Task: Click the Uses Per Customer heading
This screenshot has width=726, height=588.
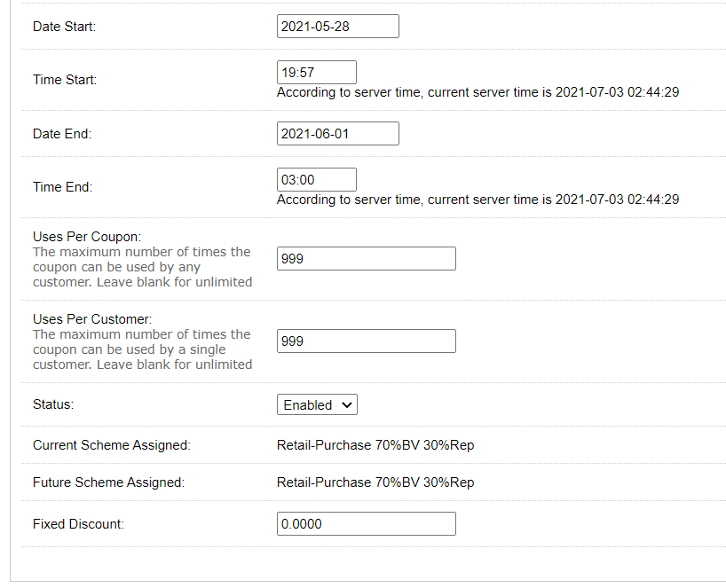Action: point(92,318)
